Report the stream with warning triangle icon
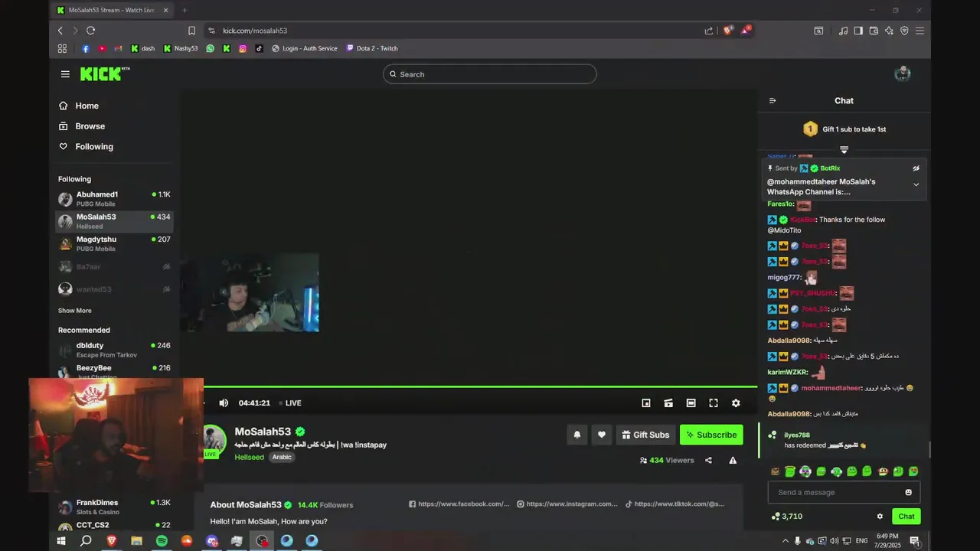 tap(733, 461)
